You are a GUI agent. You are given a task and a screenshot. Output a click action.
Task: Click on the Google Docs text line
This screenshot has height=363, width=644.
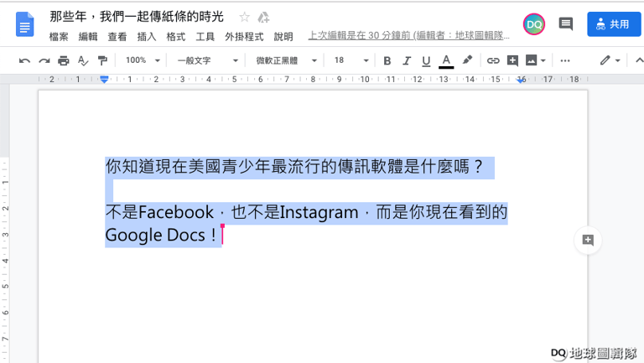coord(161,236)
